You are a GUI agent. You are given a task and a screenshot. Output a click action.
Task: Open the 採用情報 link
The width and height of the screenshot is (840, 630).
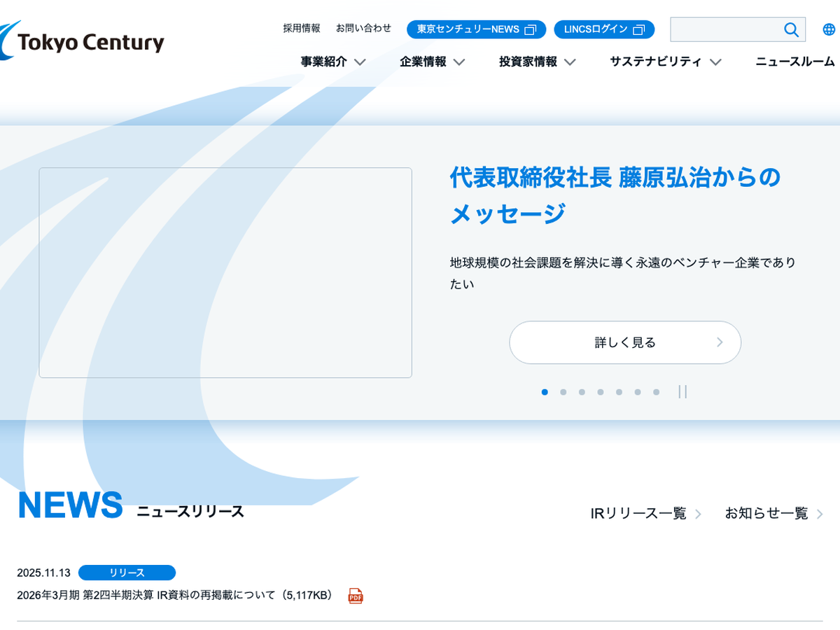click(x=302, y=28)
